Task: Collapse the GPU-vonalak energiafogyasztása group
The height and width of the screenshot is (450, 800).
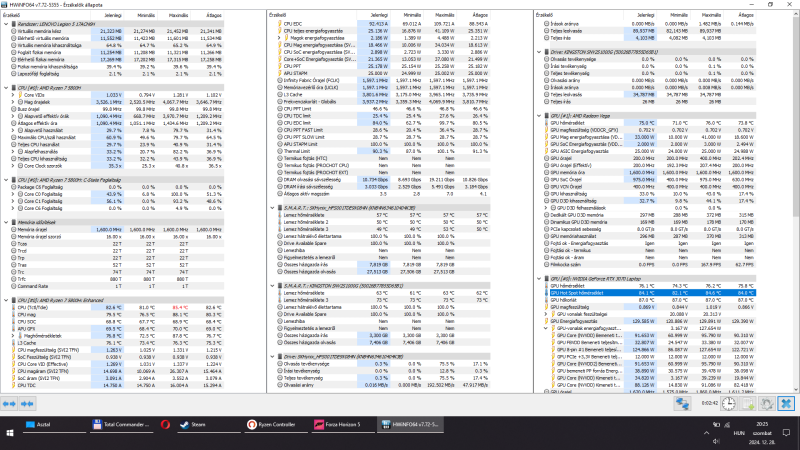Action: pyautogui.click(x=545, y=329)
